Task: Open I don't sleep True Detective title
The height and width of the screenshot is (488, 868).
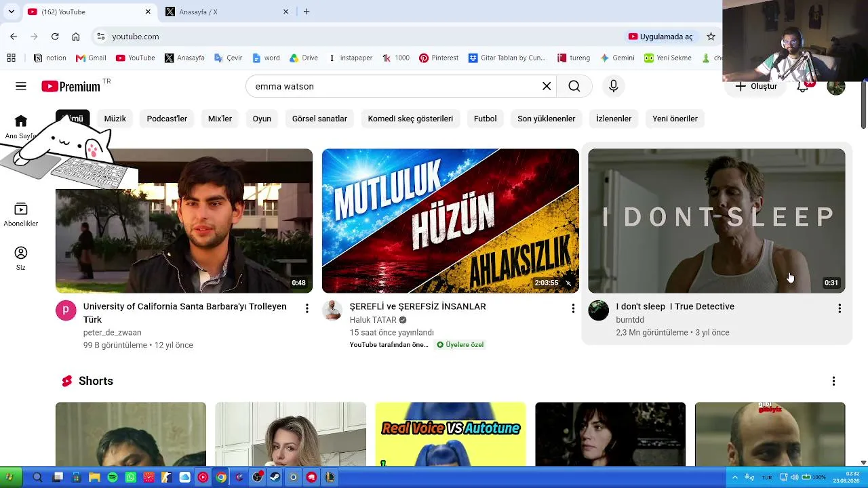Action: click(675, 306)
